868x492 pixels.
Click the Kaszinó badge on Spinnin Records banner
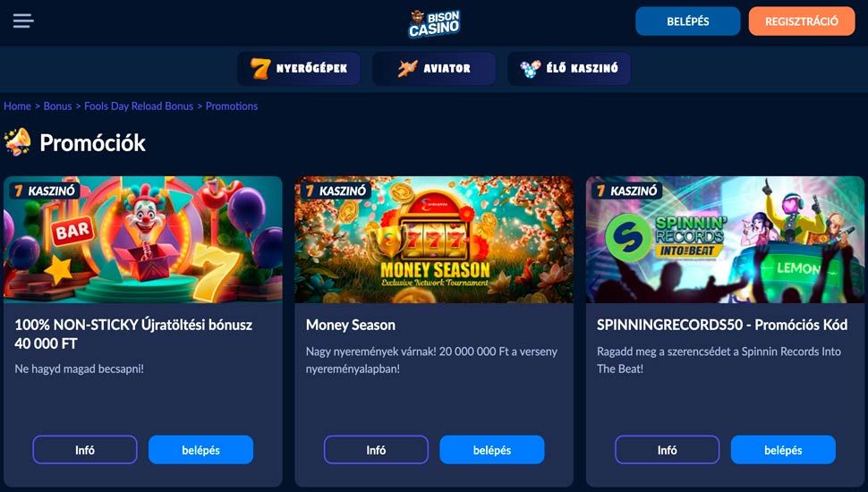[627, 191]
